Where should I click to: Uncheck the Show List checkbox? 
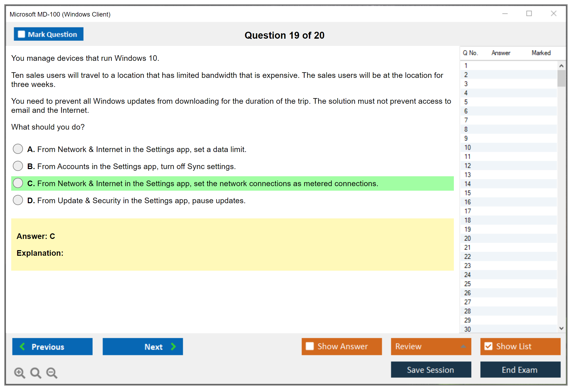488,346
